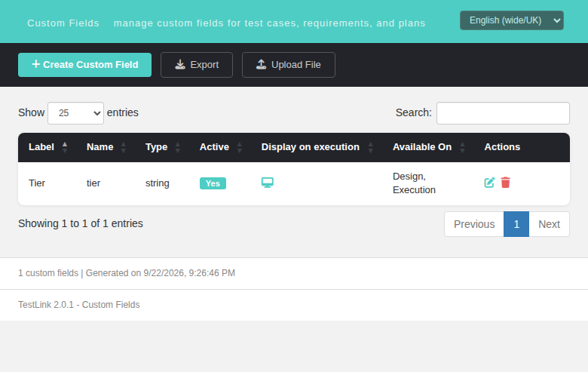
Task: Click 'Showing 1 to 1 of 1 entries' text
Action: click(x=81, y=223)
